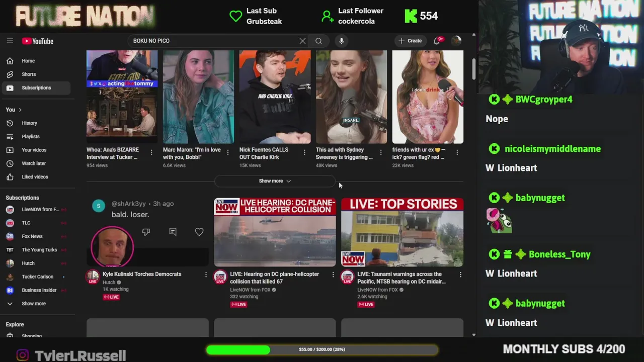This screenshot has height=362, width=644.
Task: Open Business Insider subscription channel
Action: click(x=36, y=290)
